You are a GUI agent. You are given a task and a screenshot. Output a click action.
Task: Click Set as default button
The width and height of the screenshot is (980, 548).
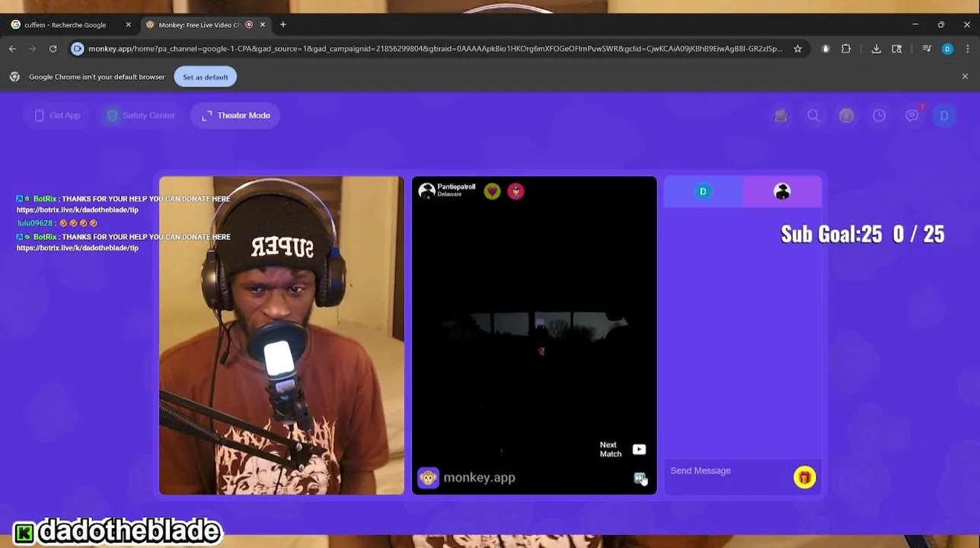pyautogui.click(x=205, y=77)
